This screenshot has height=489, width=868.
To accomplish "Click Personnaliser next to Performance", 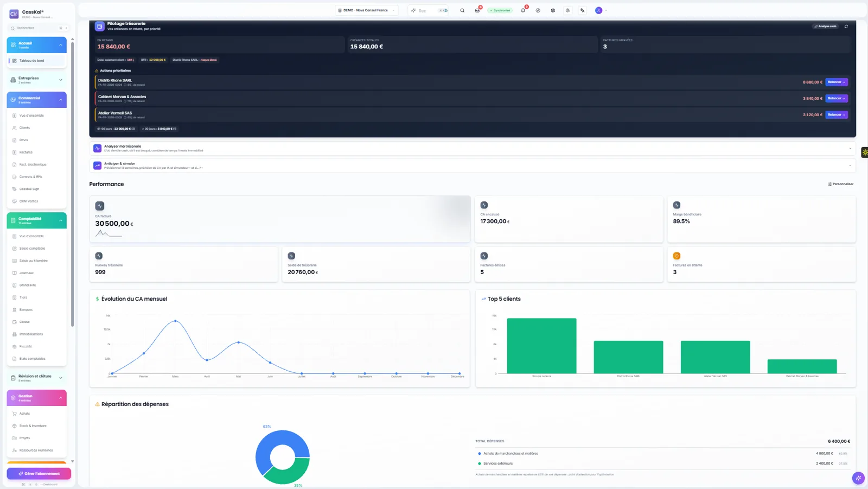I will (841, 184).
